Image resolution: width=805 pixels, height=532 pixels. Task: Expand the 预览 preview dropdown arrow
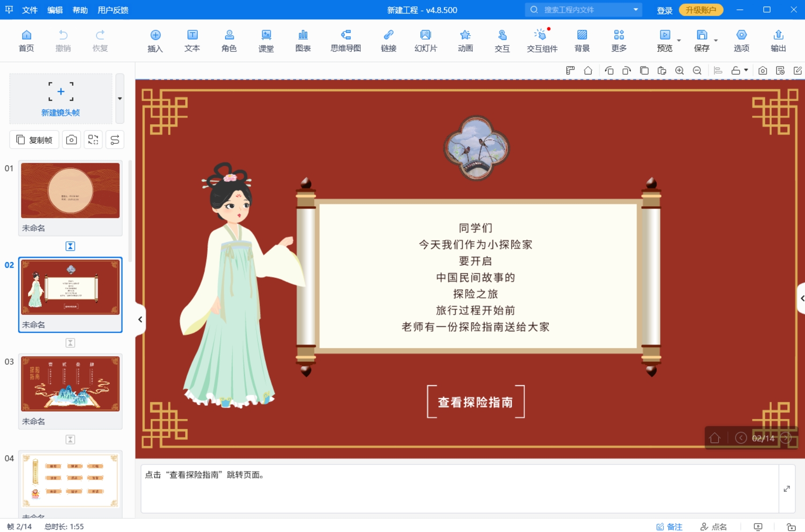pos(679,40)
